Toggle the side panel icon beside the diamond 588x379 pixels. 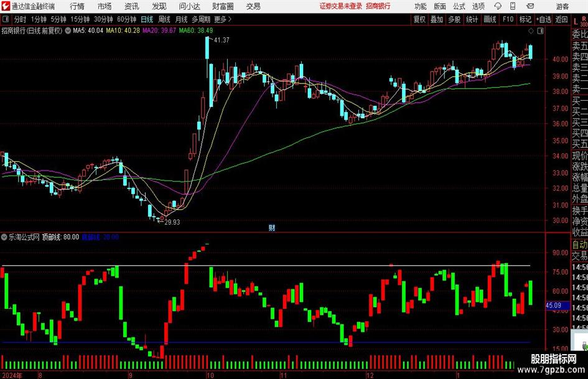coord(540,31)
